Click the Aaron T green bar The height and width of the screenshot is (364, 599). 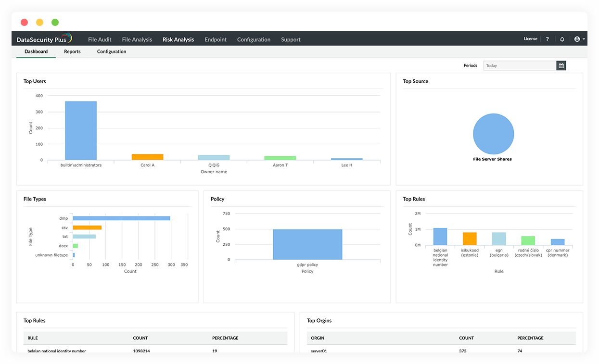[280, 158]
